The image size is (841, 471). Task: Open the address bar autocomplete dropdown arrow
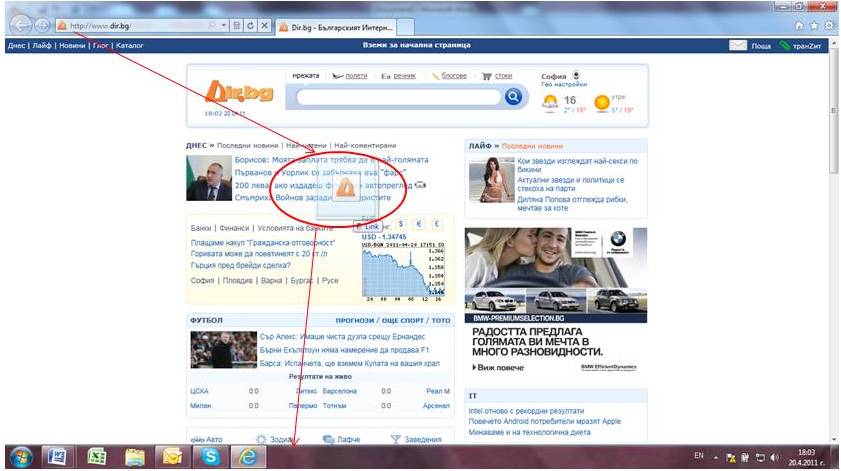tap(224, 25)
